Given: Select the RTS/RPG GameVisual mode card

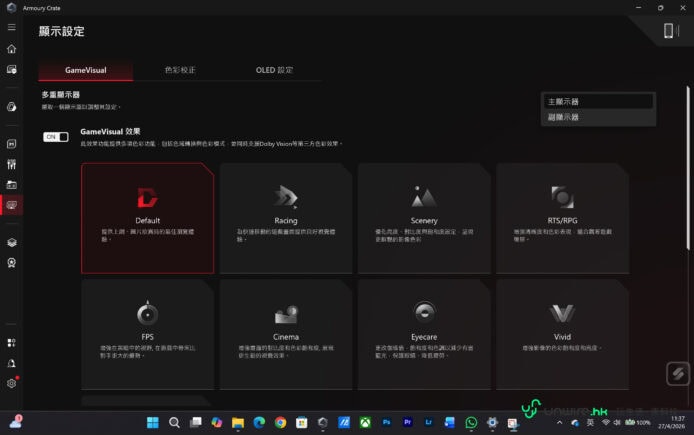Looking at the screenshot, I should [562, 218].
